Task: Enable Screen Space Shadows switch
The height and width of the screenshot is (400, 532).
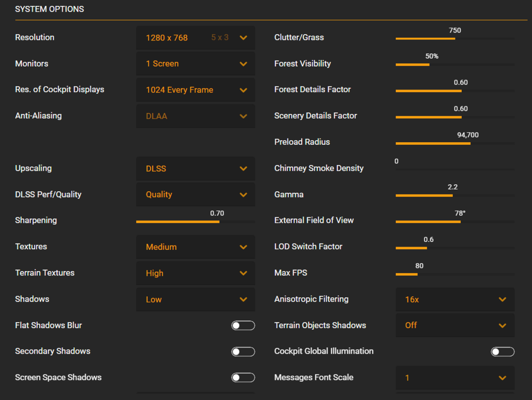Action: 243,378
